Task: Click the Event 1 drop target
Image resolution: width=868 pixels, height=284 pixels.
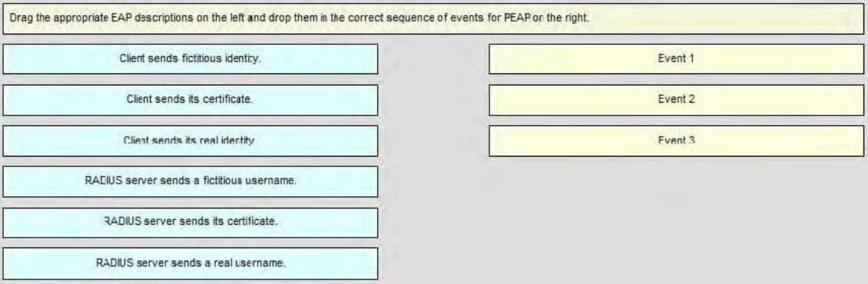Action: [676, 58]
